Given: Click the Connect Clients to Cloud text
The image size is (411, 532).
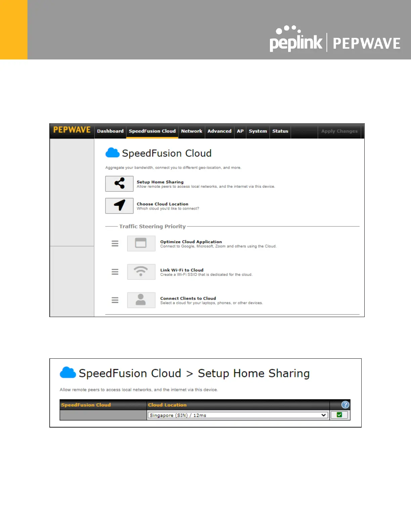Looking at the screenshot, I should coord(188,298).
